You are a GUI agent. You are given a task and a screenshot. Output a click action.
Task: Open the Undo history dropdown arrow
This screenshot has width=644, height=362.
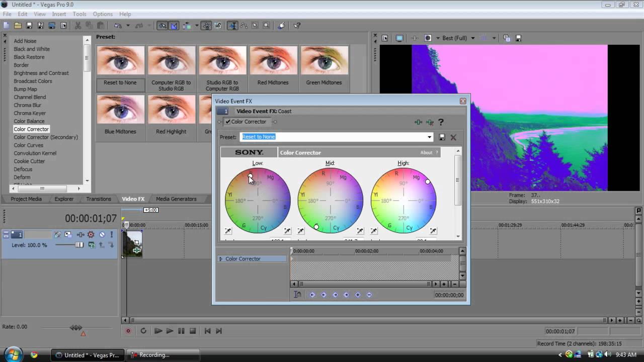128,26
